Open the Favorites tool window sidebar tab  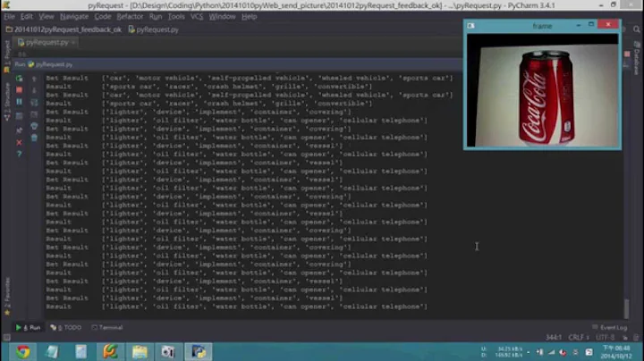coord(6,296)
